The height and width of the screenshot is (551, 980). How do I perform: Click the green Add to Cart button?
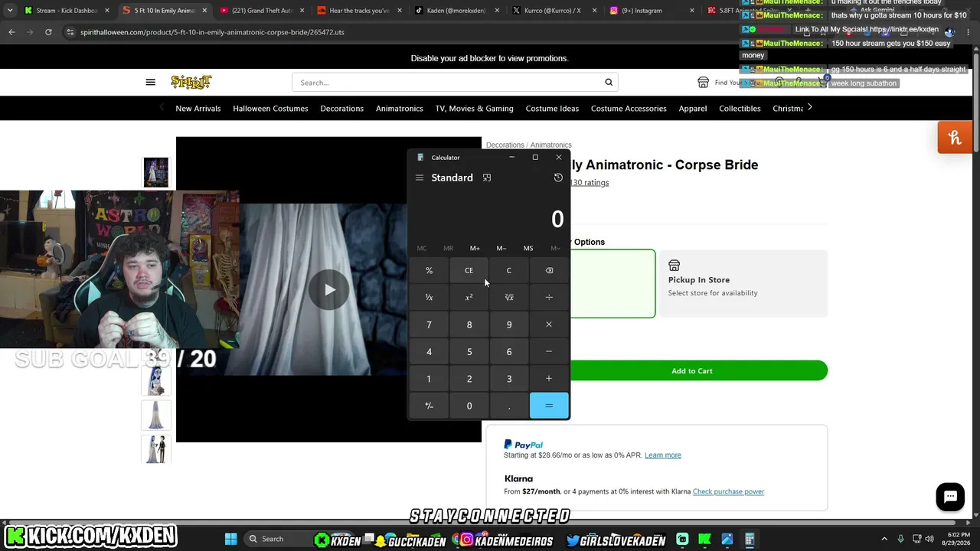coord(692,370)
